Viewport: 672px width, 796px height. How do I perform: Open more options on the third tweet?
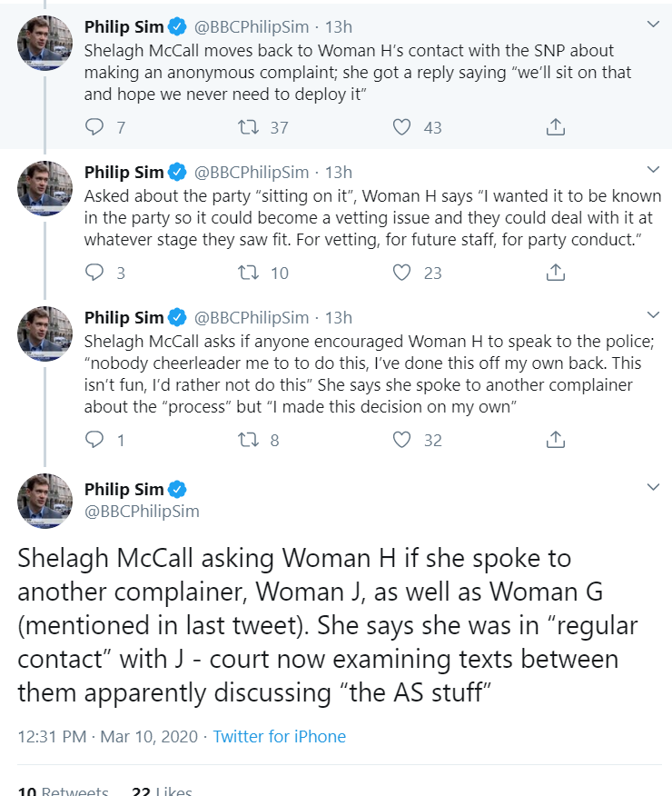[x=653, y=314]
